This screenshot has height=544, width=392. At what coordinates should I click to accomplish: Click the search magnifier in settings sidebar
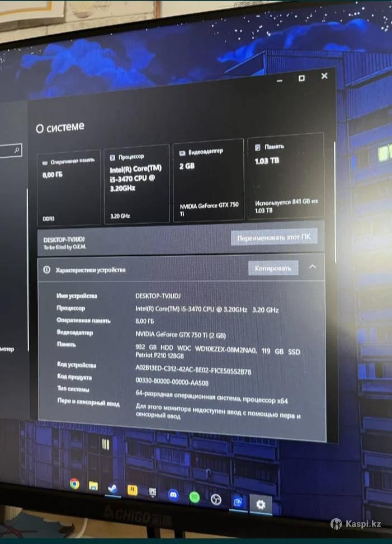[x=17, y=150]
